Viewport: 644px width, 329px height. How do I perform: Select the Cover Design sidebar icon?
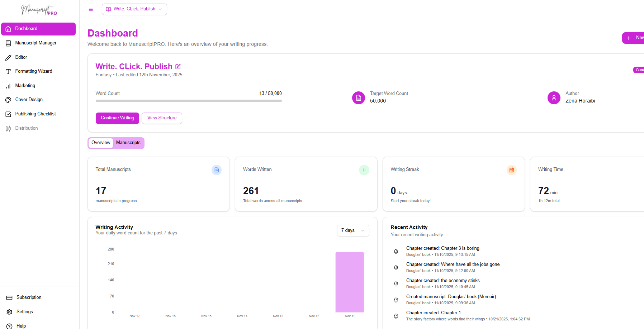(8, 100)
